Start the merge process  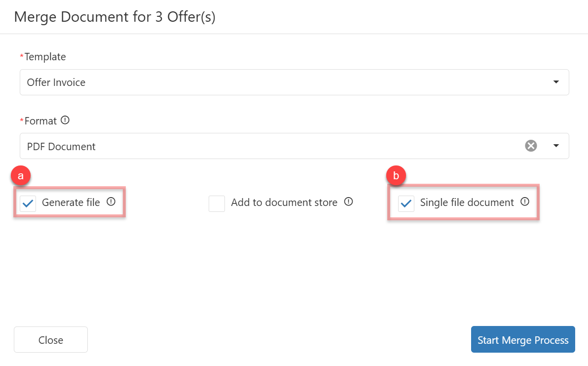(523, 340)
